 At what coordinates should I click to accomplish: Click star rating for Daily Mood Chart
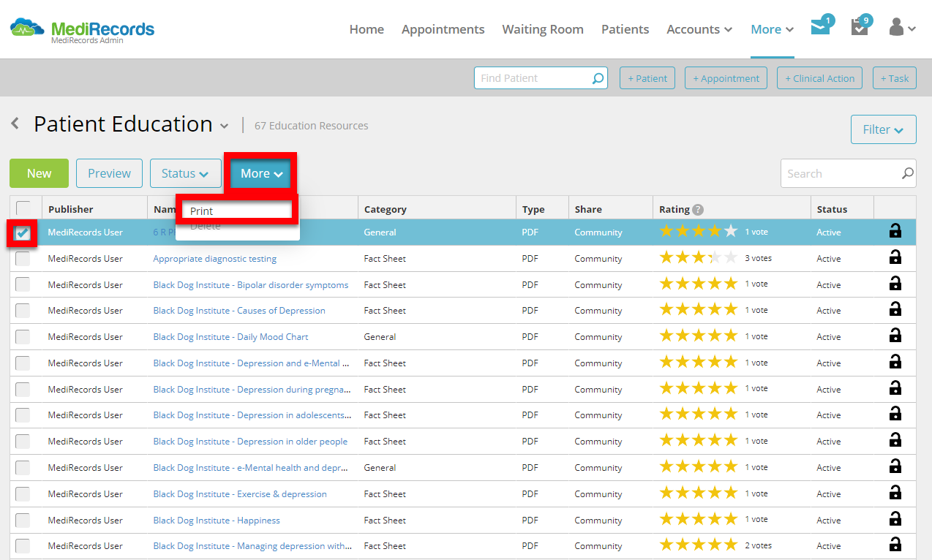click(699, 336)
